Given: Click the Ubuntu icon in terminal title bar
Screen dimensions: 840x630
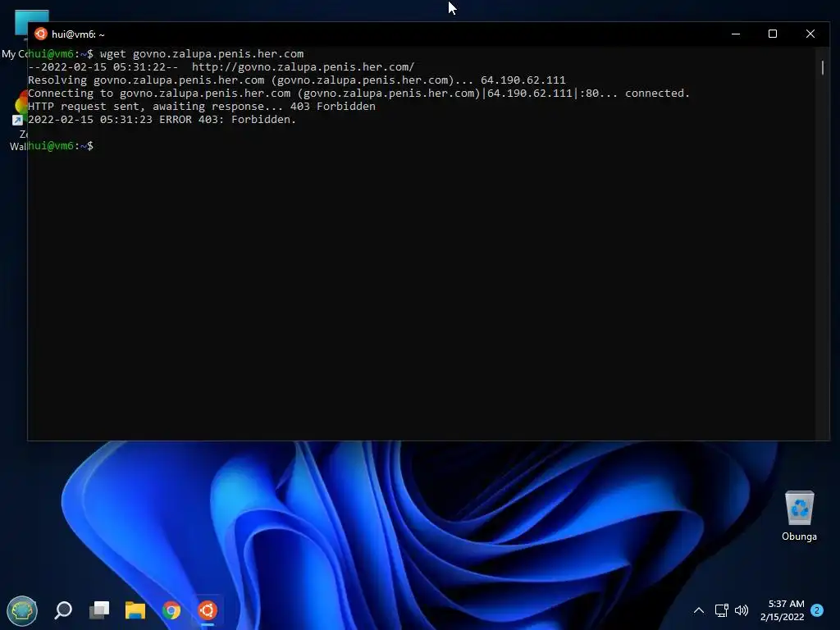Looking at the screenshot, I should coord(41,34).
